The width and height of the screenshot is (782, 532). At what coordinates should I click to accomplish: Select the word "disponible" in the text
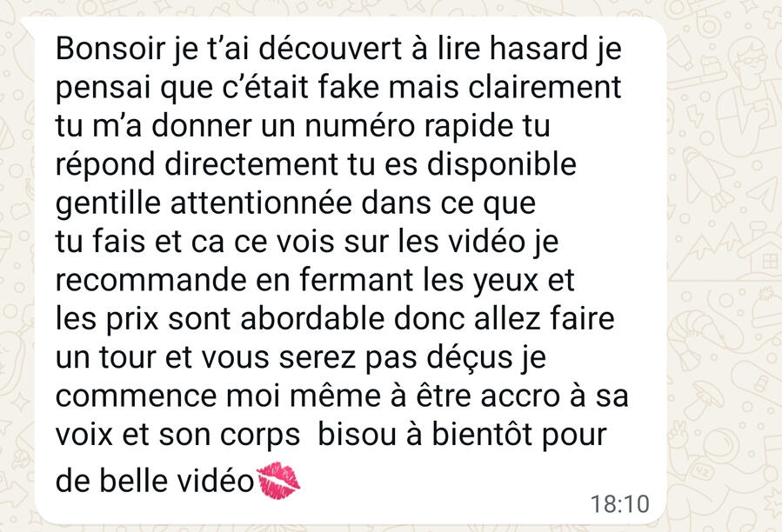501,164
